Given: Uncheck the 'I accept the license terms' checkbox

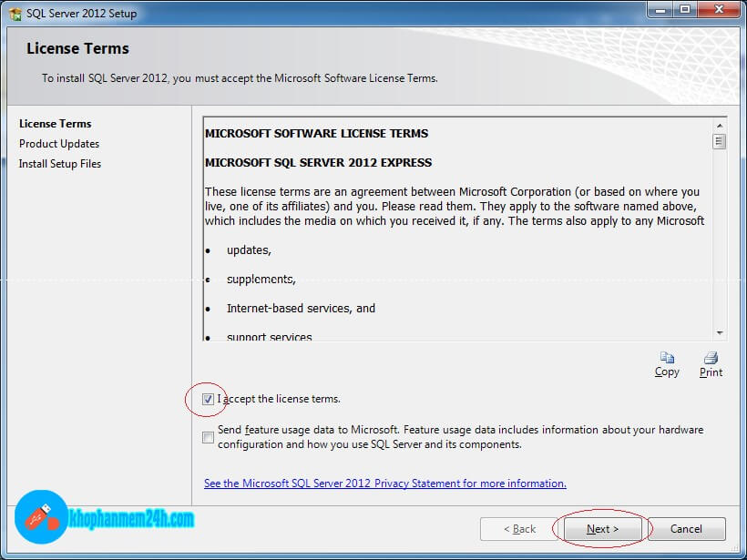Looking at the screenshot, I should (209, 399).
